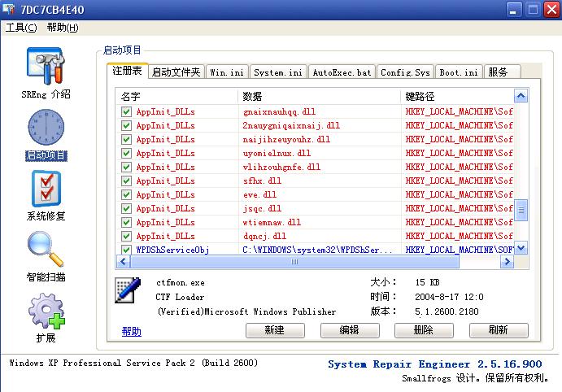Switch to the System.ini tab
The height and width of the screenshot is (392, 562).
[278, 72]
